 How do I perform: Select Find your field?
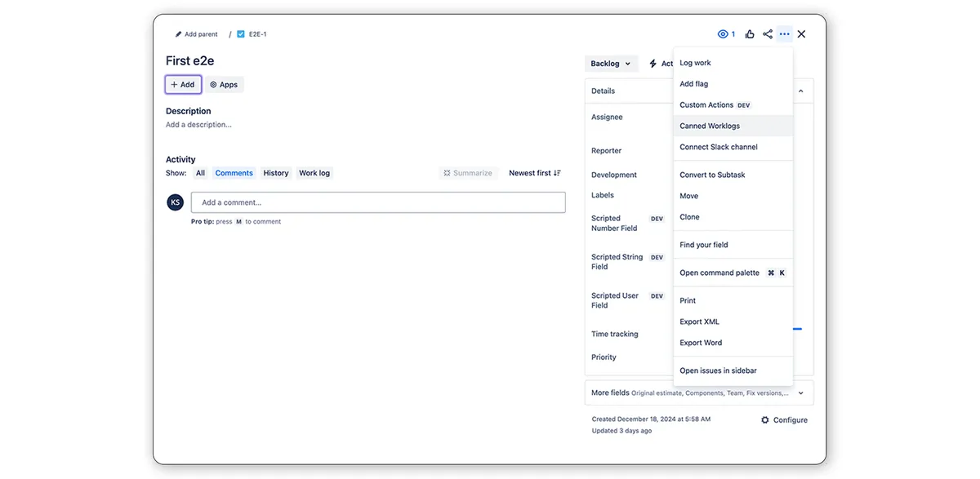[x=733, y=246]
